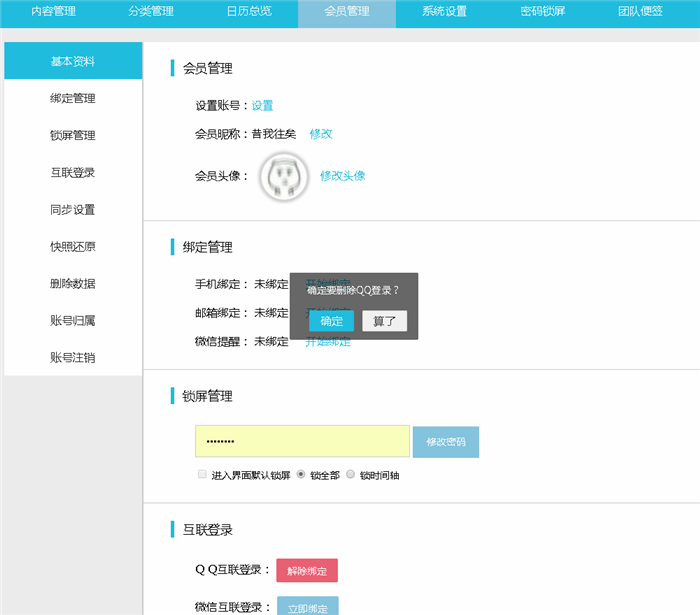Go to 日历总览 tab

[249, 12]
